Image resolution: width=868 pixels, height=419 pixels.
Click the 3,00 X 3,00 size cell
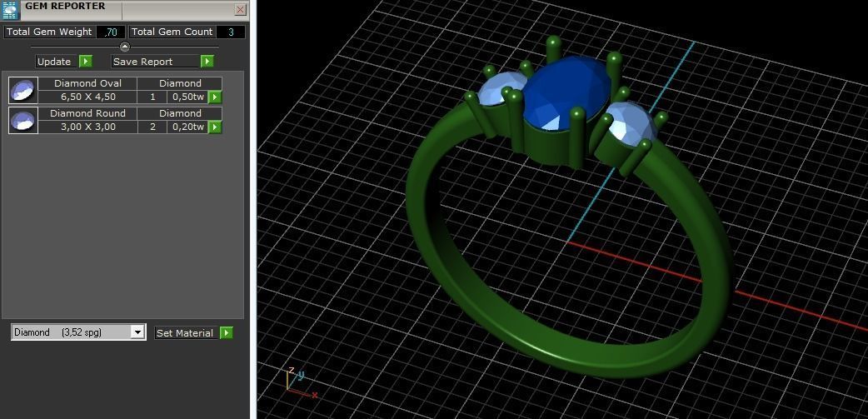pos(87,127)
